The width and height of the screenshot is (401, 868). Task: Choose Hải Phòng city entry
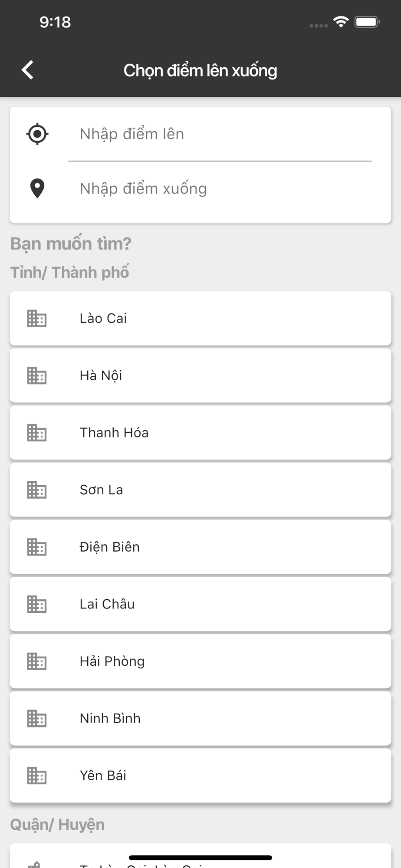(200, 661)
